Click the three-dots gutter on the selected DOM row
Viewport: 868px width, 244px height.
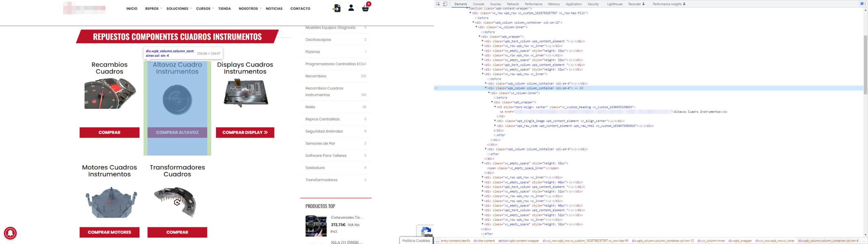(x=436, y=88)
